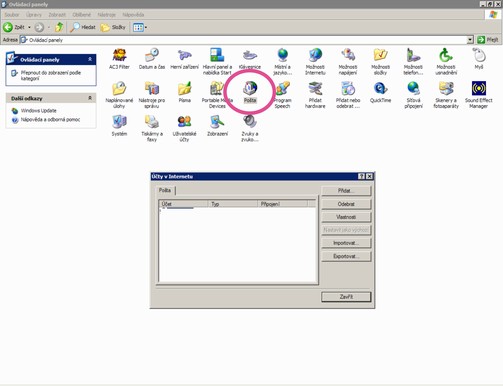This screenshot has height=386, width=503.
Task: Open the Úpravy menu
Action: pyautogui.click(x=34, y=15)
